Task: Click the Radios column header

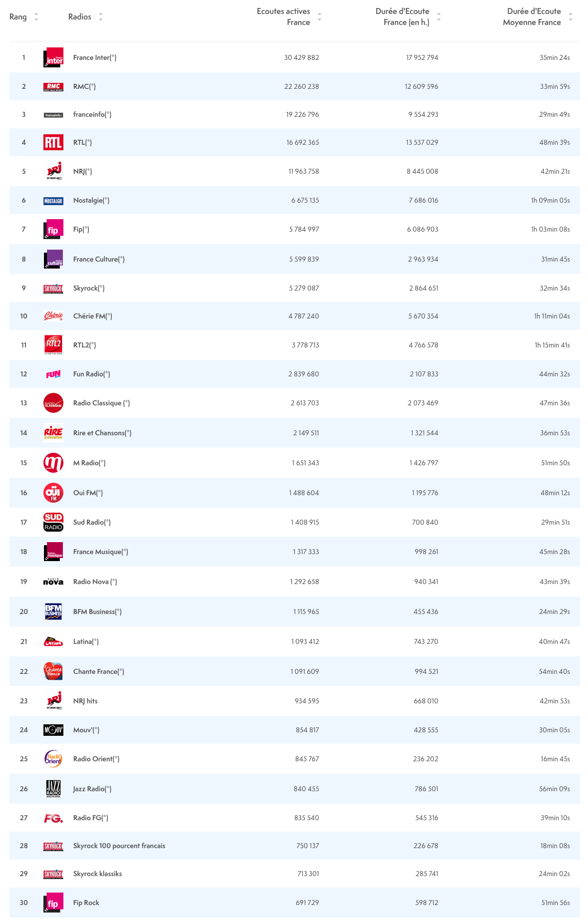Action: [80, 16]
